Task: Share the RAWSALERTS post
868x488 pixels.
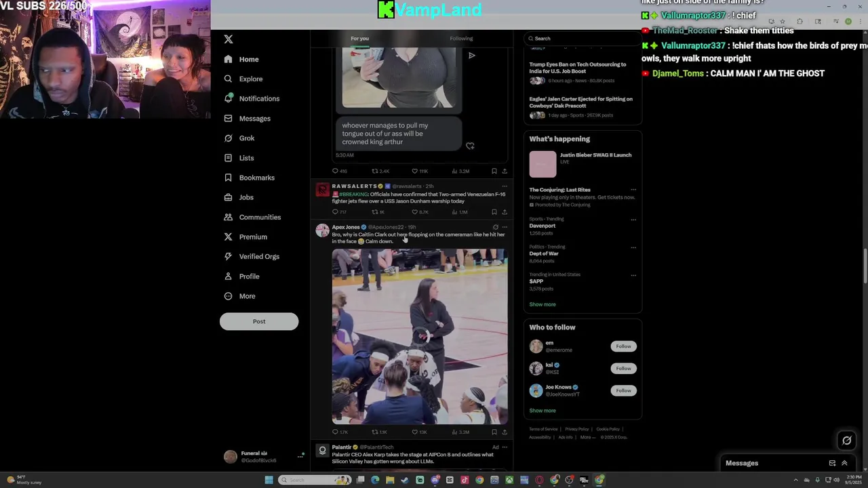Action: click(x=505, y=212)
